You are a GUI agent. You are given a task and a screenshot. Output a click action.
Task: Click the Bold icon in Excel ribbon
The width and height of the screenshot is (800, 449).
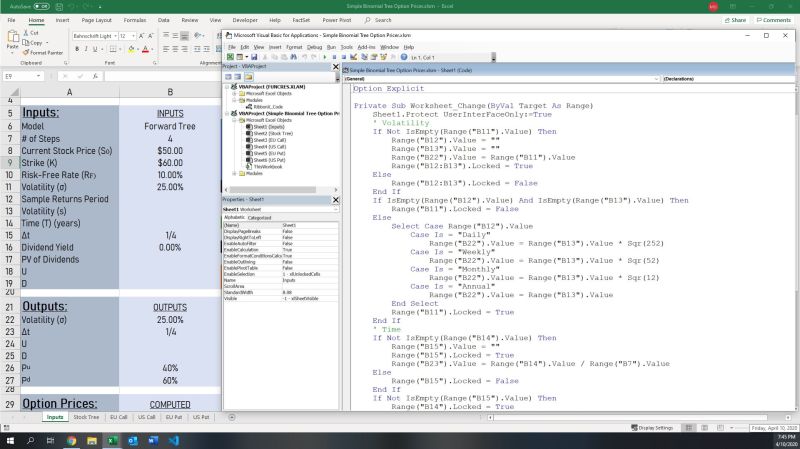point(77,49)
